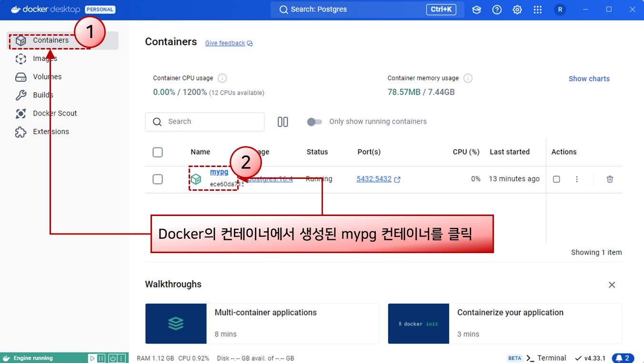Viewport: 644px width, 363px height.
Task: Click the 13 minutes ago cell
Action: coord(514,179)
